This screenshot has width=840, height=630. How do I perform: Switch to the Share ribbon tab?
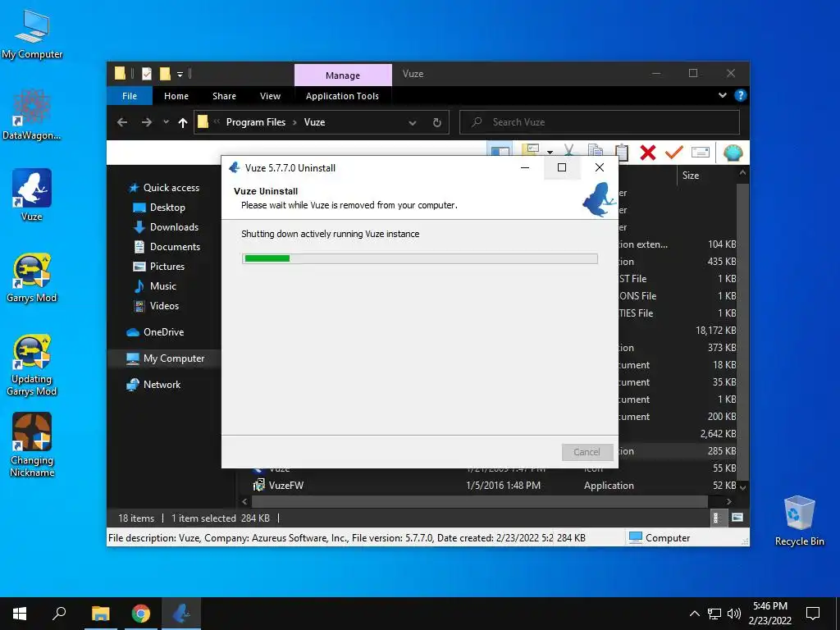pyautogui.click(x=224, y=96)
